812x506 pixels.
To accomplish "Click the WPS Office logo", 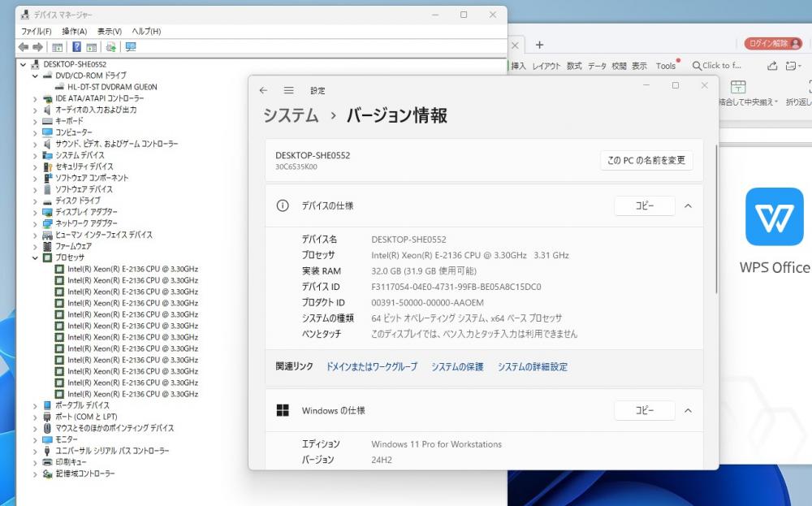I will coord(774,217).
